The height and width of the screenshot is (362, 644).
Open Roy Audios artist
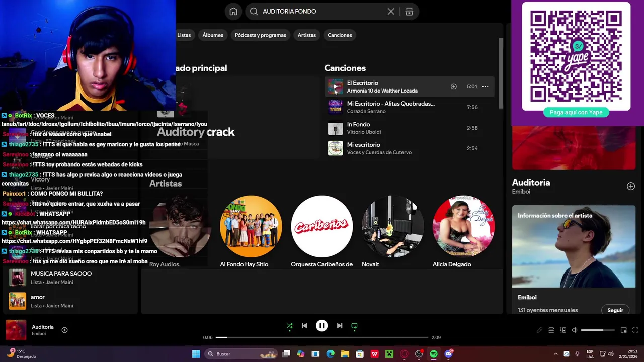coord(180,226)
